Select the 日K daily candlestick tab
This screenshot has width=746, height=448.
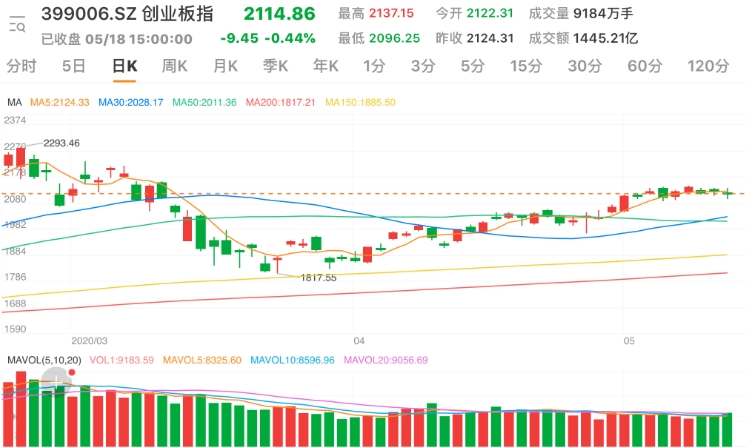[x=125, y=67]
